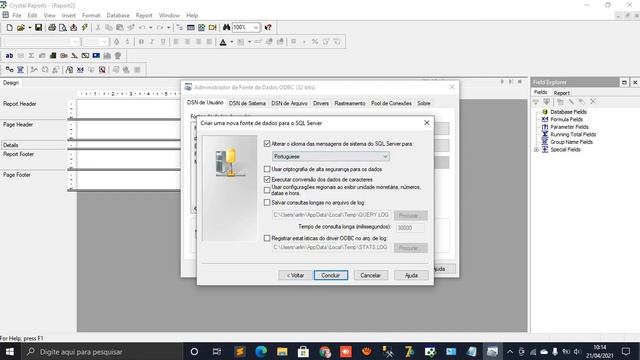Viewport: 640px width, 360px height.
Task: Open the Notification center icon
Action: [x=626, y=351]
